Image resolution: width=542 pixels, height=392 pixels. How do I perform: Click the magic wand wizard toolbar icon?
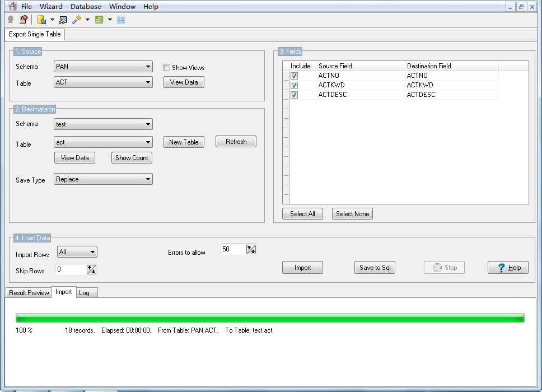click(x=76, y=20)
